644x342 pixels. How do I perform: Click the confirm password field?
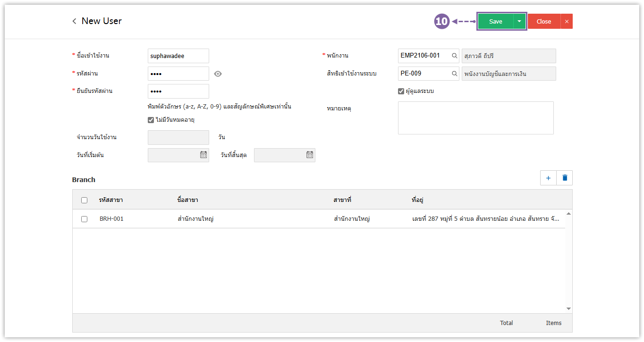coord(178,91)
